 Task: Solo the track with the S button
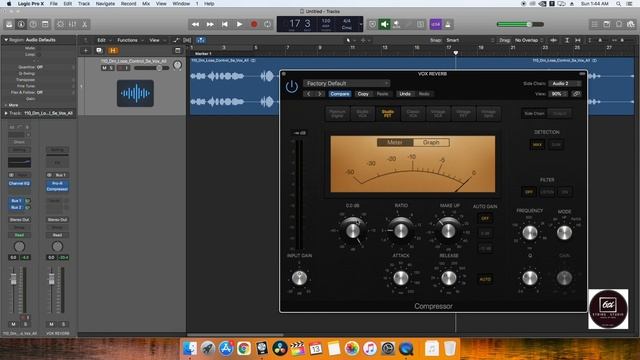click(111, 68)
